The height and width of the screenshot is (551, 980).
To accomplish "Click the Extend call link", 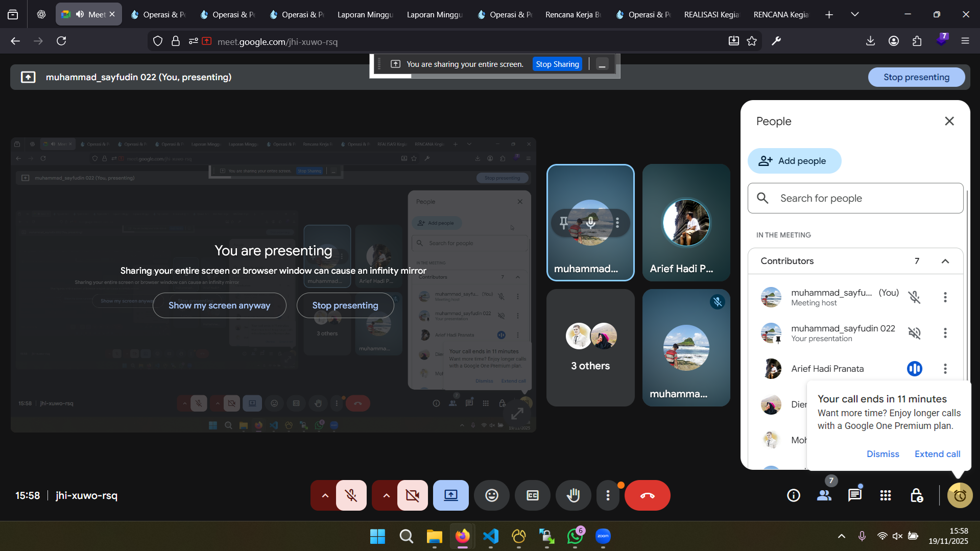I will click(x=937, y=454).
